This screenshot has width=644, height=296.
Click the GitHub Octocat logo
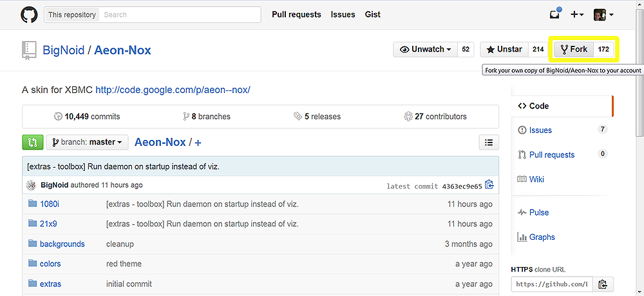click(x=29, y=15)
